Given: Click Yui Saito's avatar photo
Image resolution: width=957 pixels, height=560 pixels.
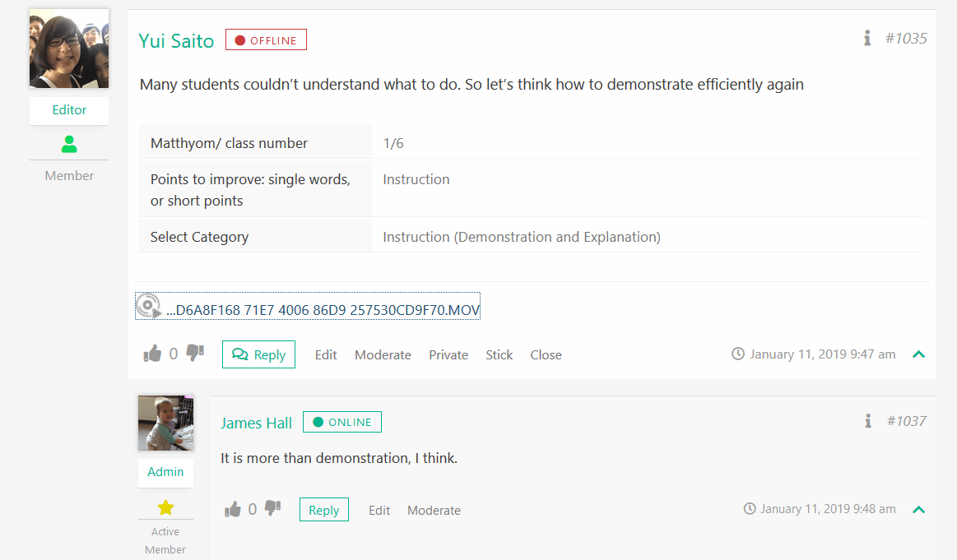Looking at the screenshot, I should [69, 49].
